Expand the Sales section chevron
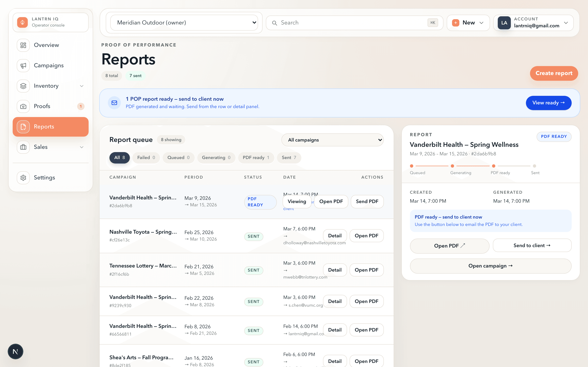Viewport: 588px width, 367px height. (82, 147)
